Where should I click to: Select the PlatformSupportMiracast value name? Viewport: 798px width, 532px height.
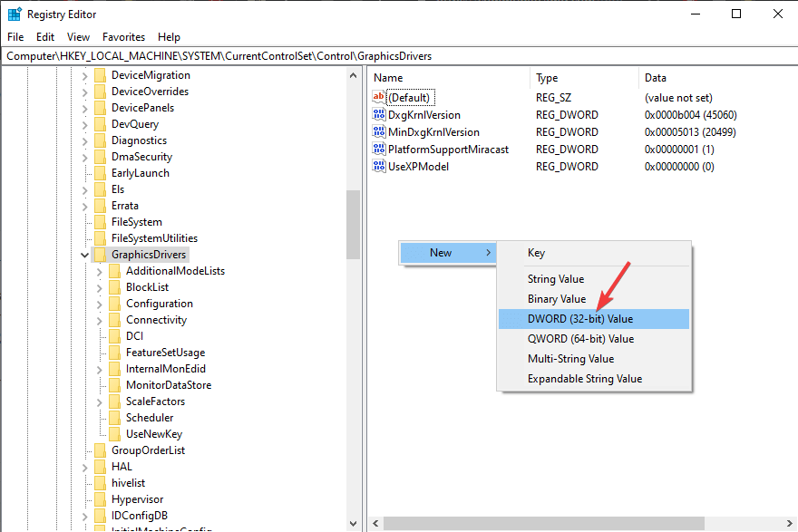pyautogui.click(x=448, y=150)
